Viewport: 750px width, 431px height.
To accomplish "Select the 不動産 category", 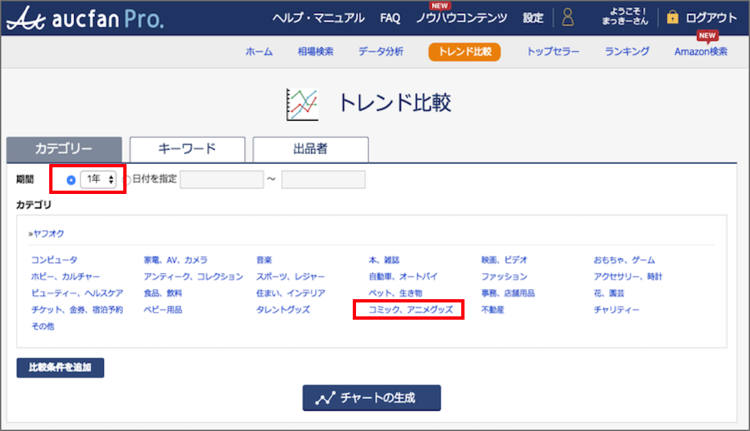I will pos(493,310).
